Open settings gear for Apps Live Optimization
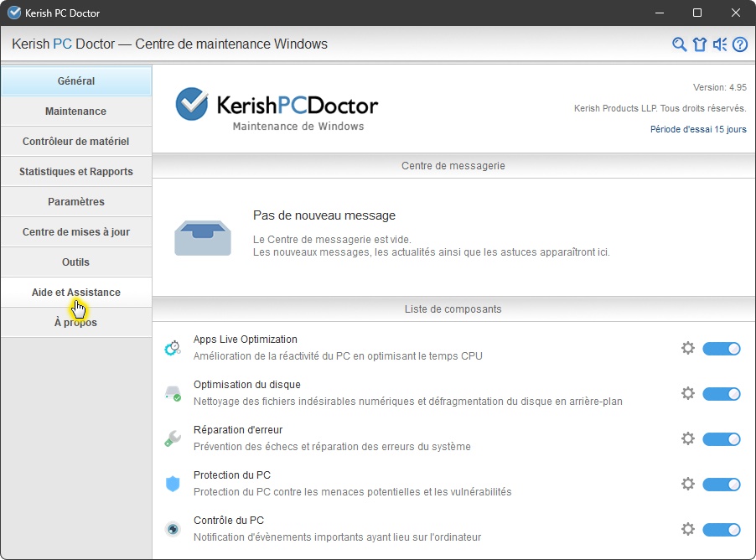The height and width of the screenshot is (560, 756). click(x=688, y=348)
